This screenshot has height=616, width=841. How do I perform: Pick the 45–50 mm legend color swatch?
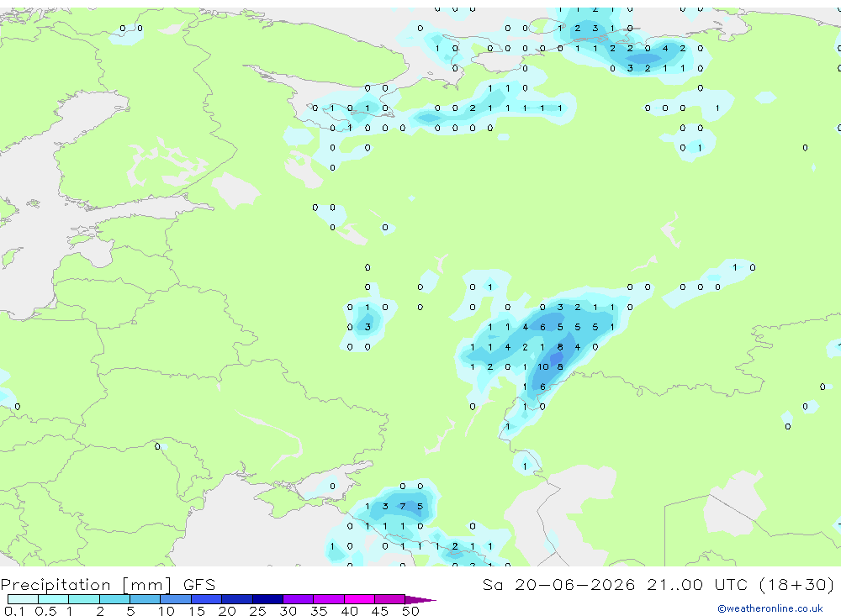(x=390, y=599)
